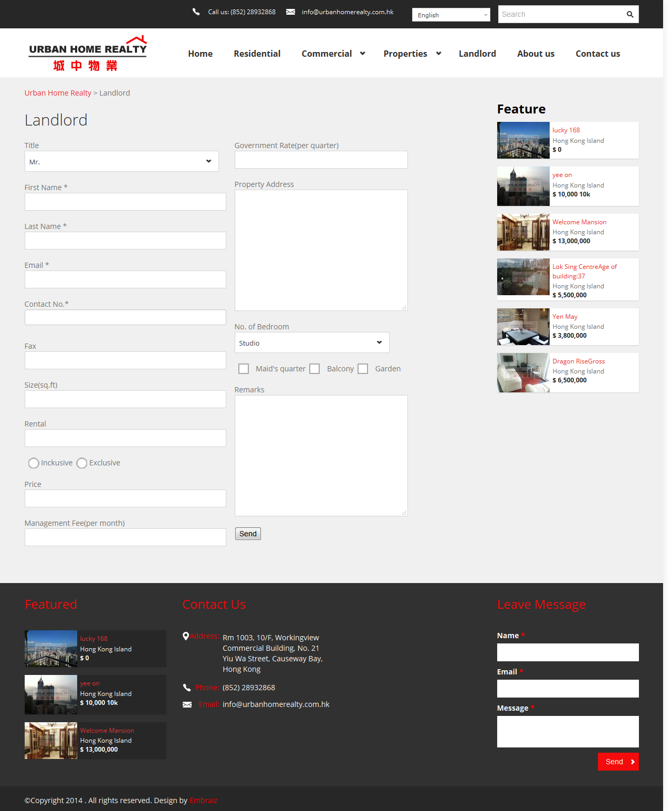Open the English language selector
This screenshot has height=811, width=672.
(450, 15)
